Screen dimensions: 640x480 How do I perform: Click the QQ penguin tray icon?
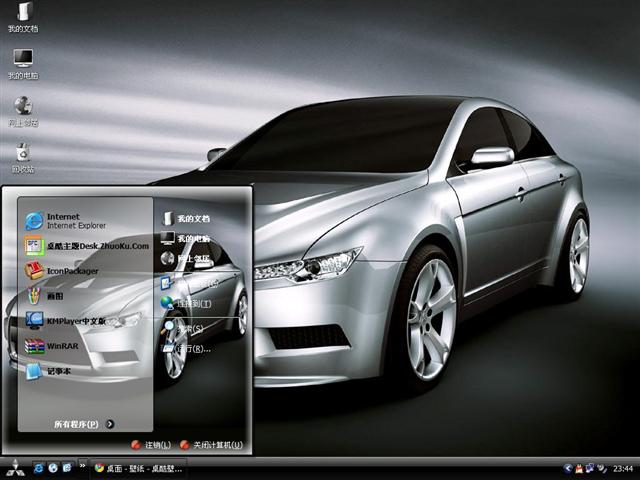(579, 469)
